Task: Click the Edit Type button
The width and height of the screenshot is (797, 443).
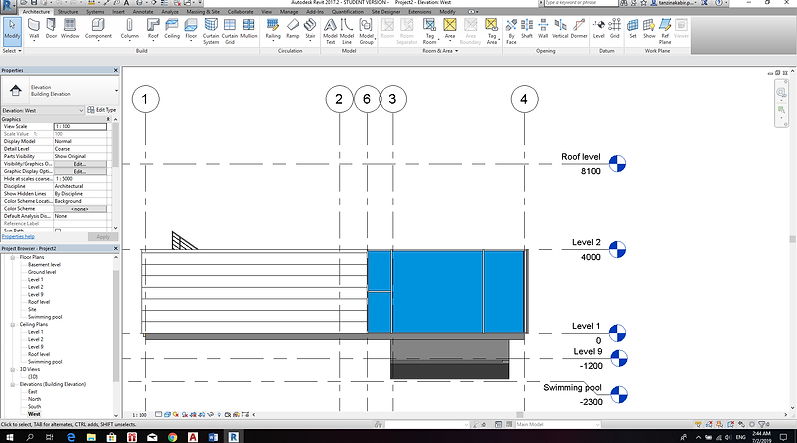Action: [x=102, y=110]
